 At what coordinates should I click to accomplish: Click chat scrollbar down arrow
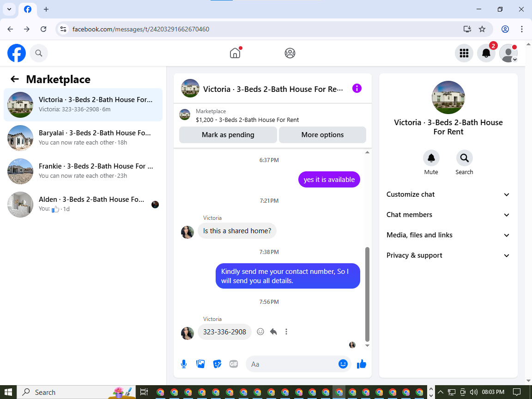367,346
